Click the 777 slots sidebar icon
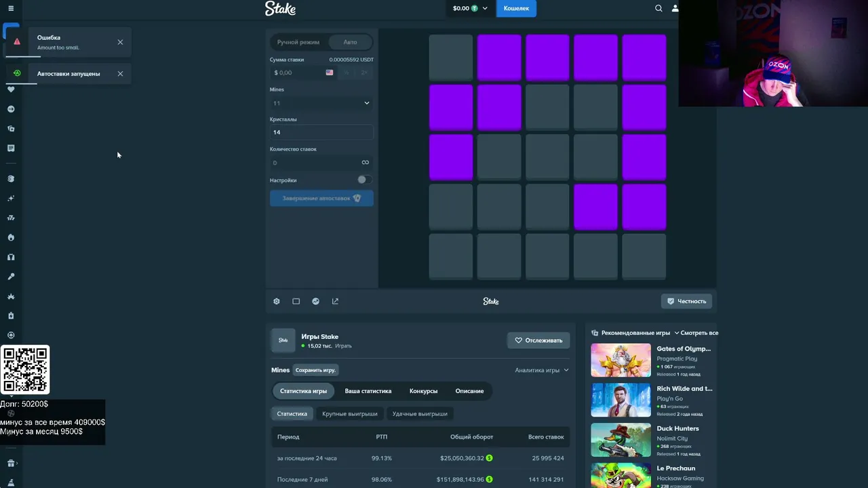 point(11,218)
